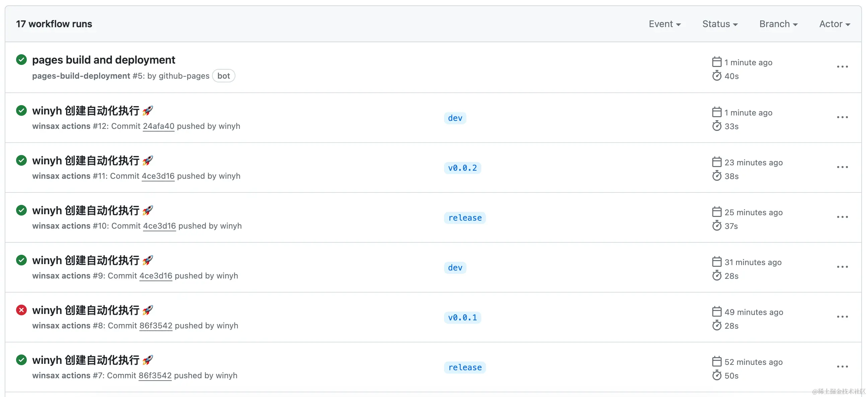This screenshot has width=868, height=397.
Task: Click the v0.0.2 tag label
Action: 462,168
